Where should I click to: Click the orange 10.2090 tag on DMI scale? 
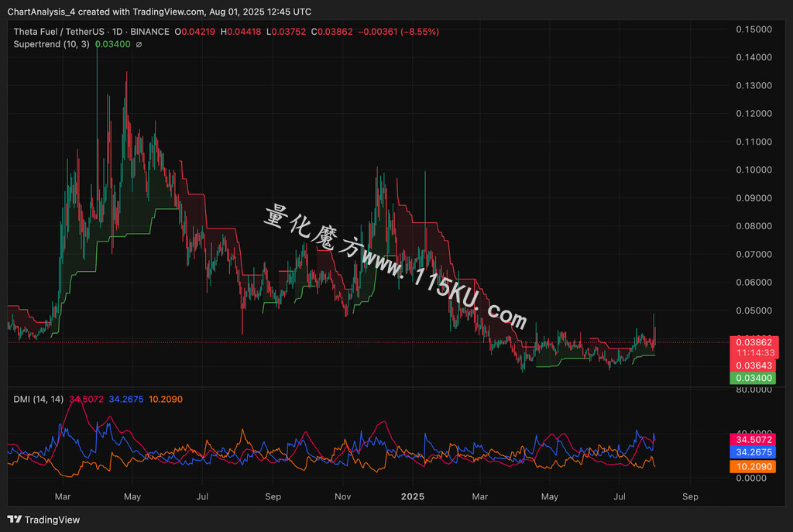pyautogui.click(x=754, y=466)
